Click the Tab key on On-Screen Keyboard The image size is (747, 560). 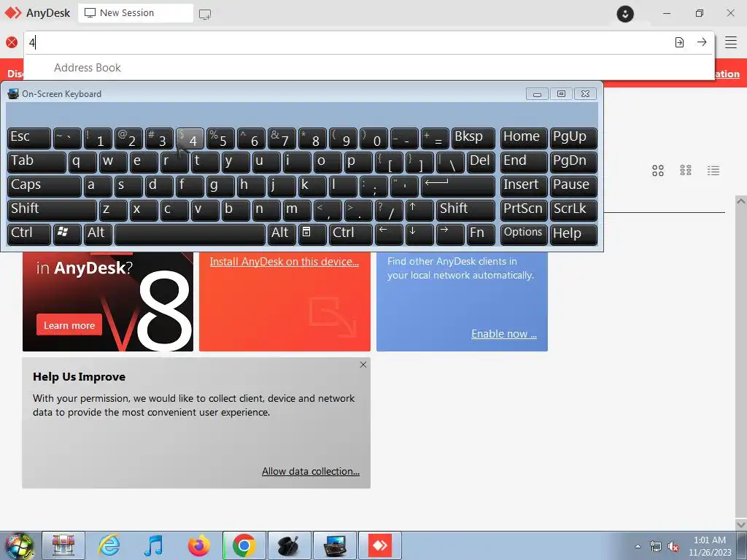[36, 162]
